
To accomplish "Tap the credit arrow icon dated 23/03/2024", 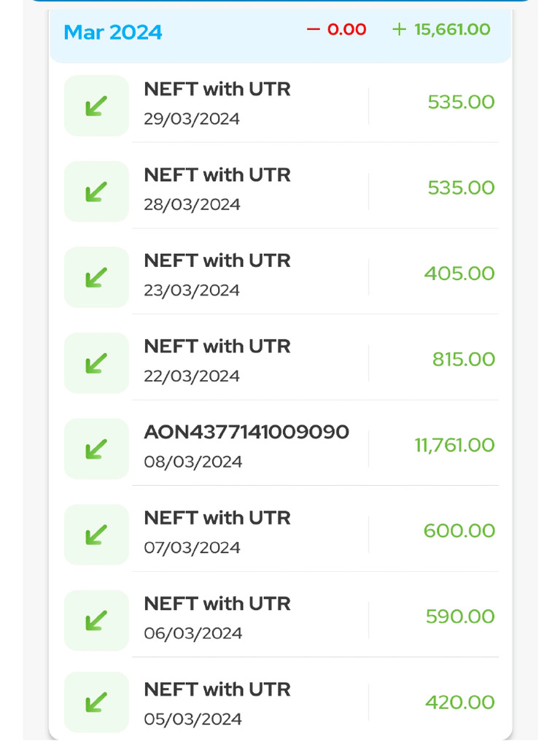I will [x=96, y=277].
